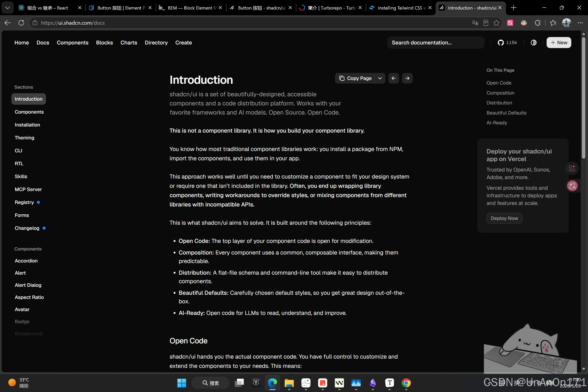This screenshot has height=392, width=588.
Task: Open CLI in the sidebar
Action: 18,150
